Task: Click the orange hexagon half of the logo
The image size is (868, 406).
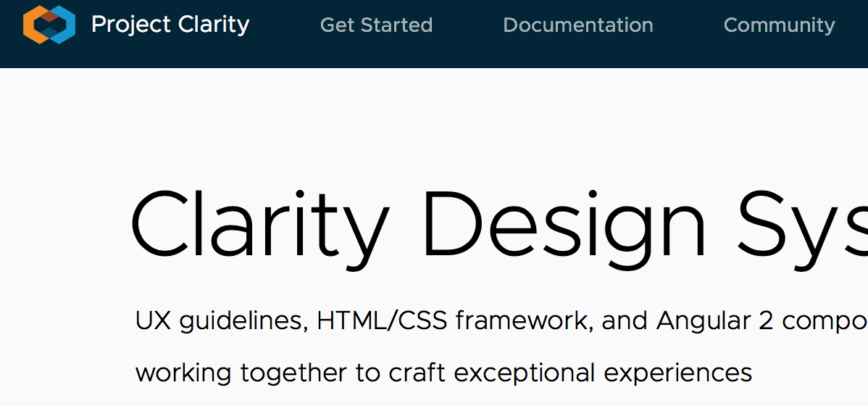Action: [31, 25]
